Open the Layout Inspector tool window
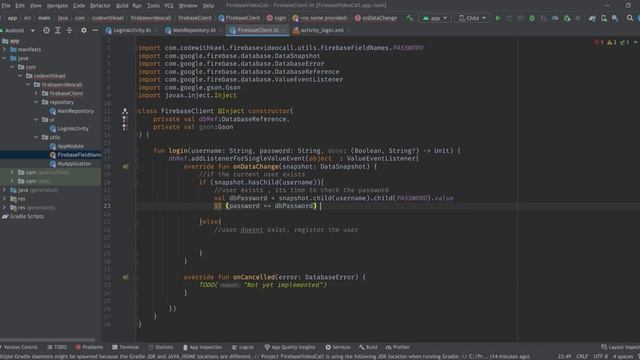 (620, 347)
